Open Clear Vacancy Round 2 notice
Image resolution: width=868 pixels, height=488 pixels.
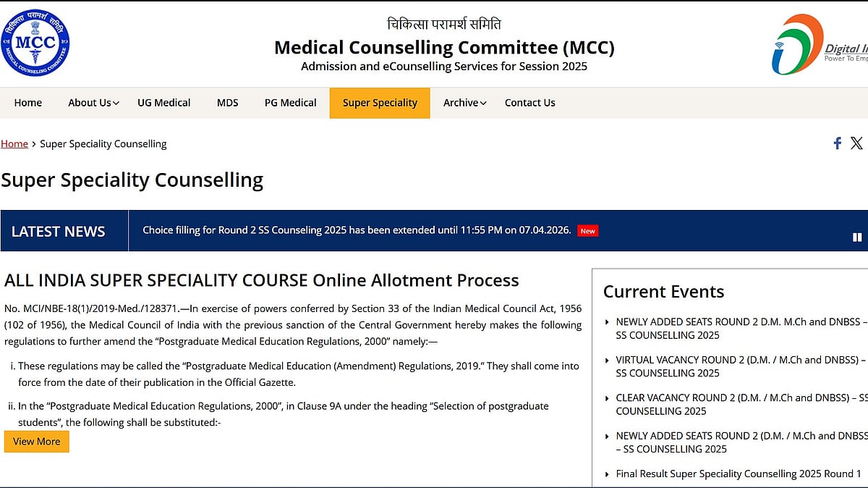(x=738, y=404)
